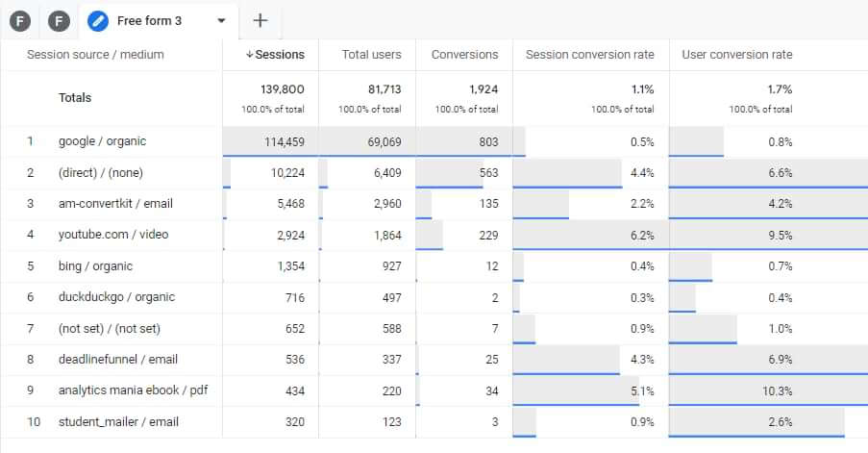This screenshot has width=868, height=453.
Task: Select the (direct) / (none) row label
Action: (102, 173)
